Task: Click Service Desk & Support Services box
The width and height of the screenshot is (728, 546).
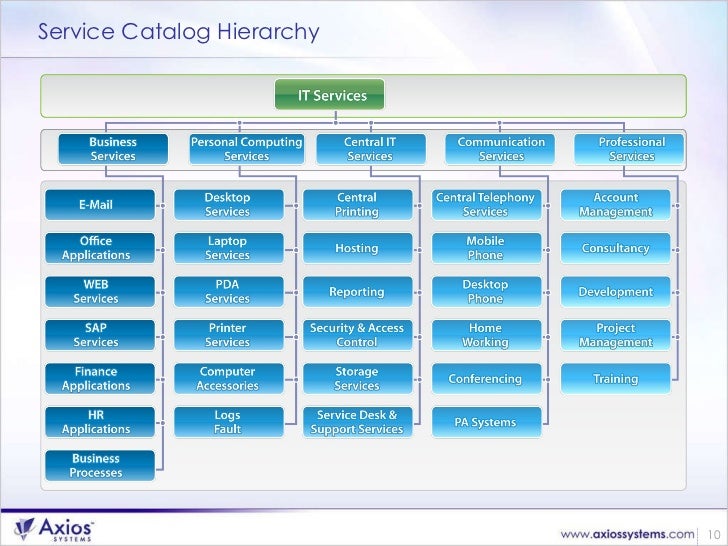Action: pos(358,422)
